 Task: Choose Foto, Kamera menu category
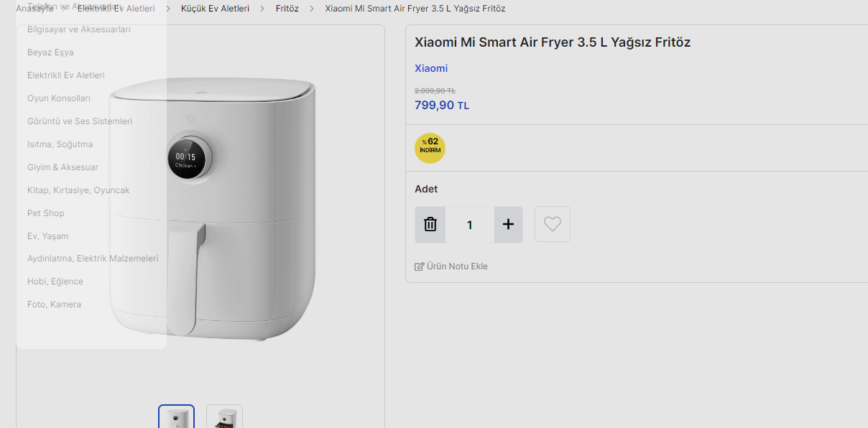[x=55, y=304]
